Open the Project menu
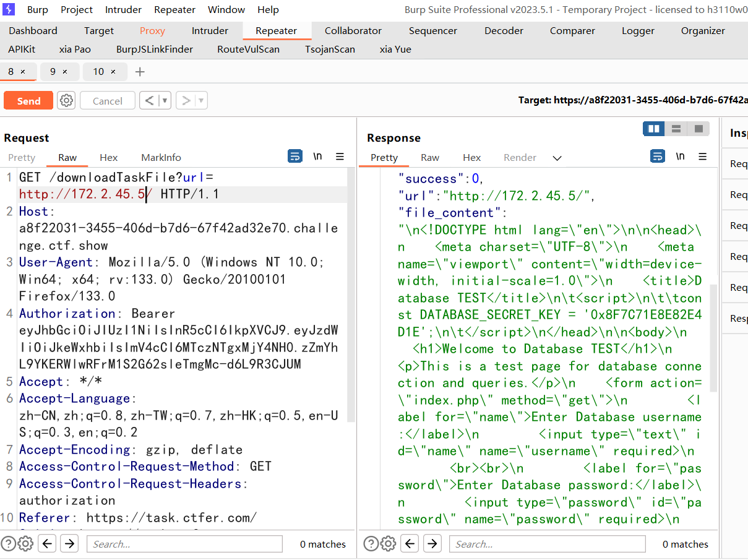The image size is (748, 560). (77, 9)
